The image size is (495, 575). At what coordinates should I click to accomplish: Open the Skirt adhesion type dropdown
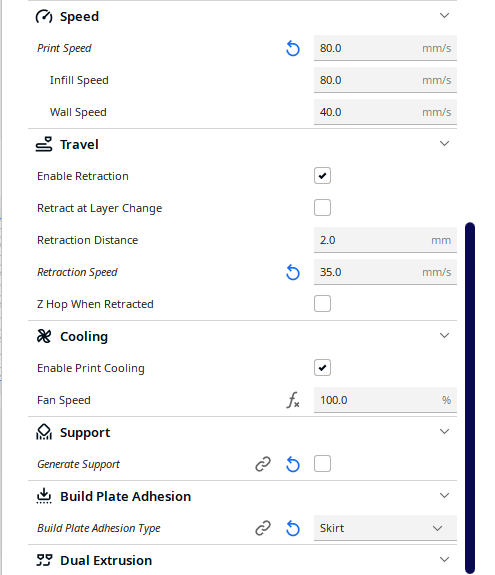pos(385,528)
